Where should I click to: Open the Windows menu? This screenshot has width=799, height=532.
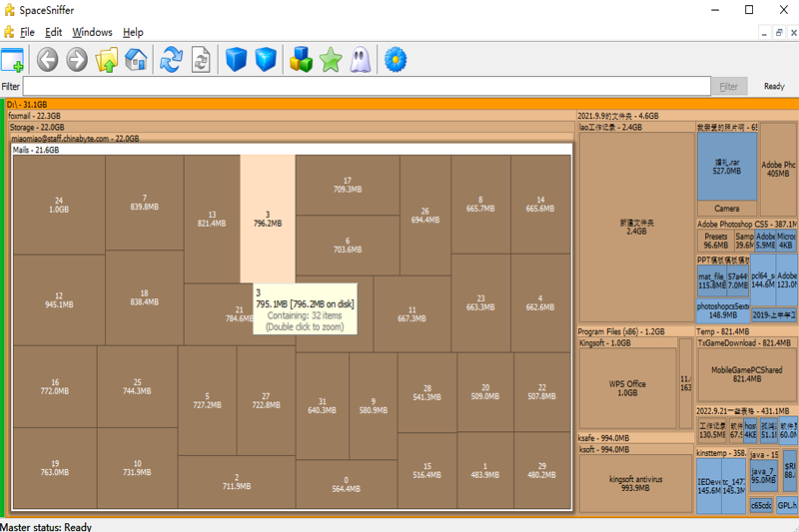click(92, 32)
